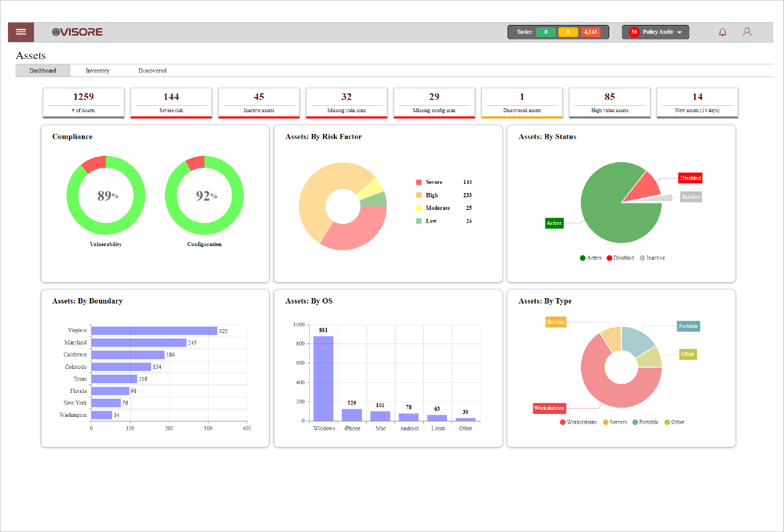Switch to the Inventory tab
784x532 pixels.
(x=98, y=71)
